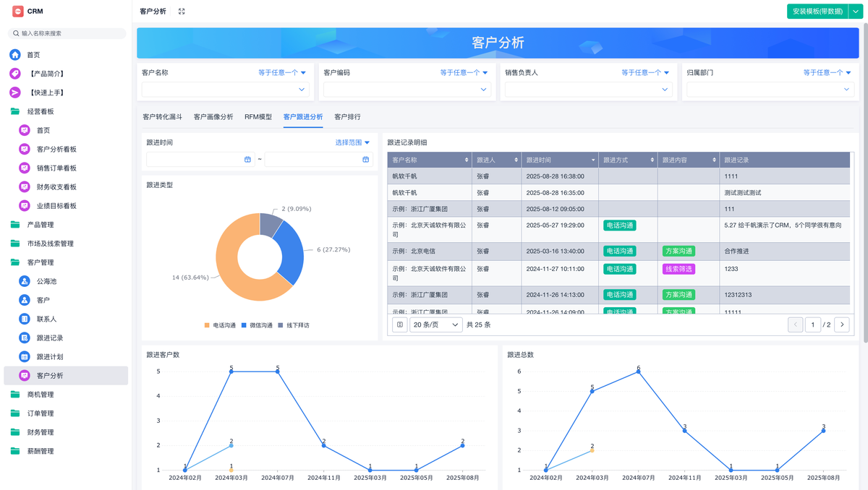Open 客户编码 filter dropdown box
The height and width of the screenshot is (490, 868).
407,90
